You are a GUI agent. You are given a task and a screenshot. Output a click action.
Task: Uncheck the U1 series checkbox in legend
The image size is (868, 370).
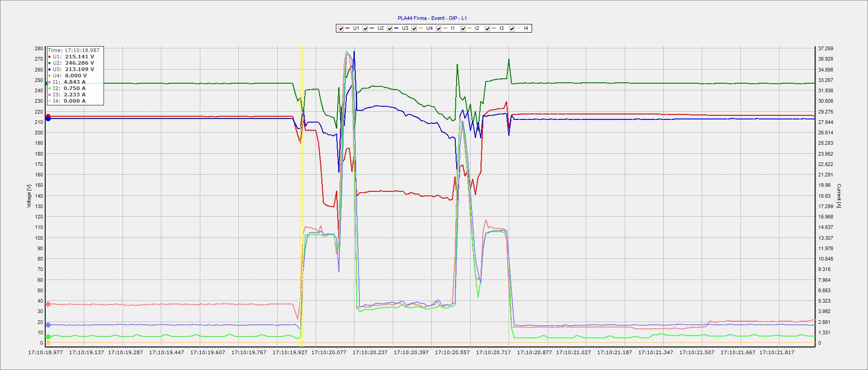[341, 28]
